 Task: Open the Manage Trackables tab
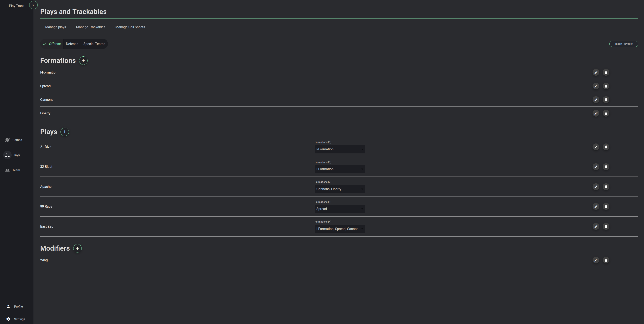pyautogui.click(x=90, y=27)
